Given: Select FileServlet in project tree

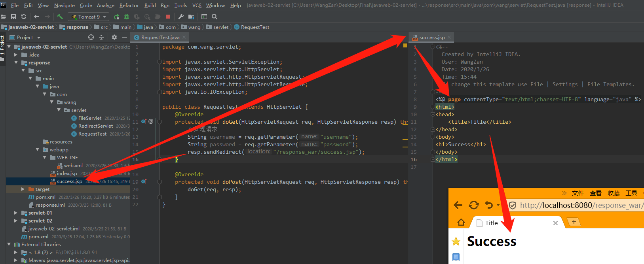Looking at the screenshot, I should pyautogui.click(x=90, y=118).
